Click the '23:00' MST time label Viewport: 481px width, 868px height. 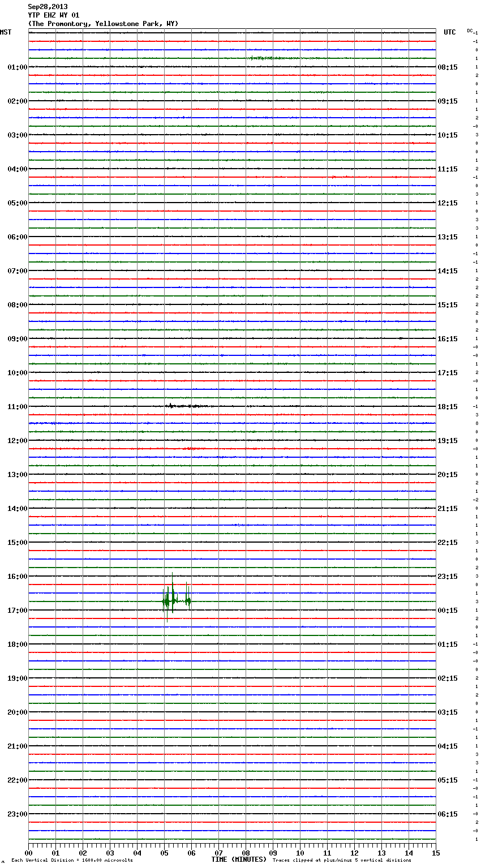pyautogui.click(x=17, y=814)
